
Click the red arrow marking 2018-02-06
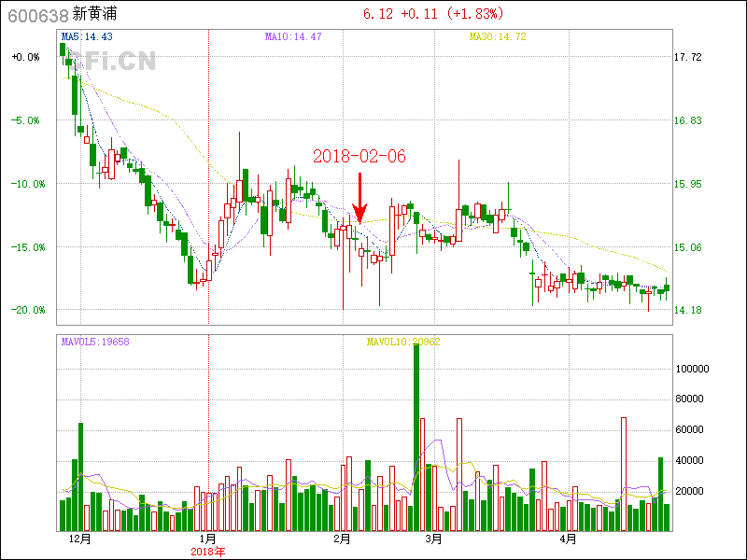coord(359,197)
